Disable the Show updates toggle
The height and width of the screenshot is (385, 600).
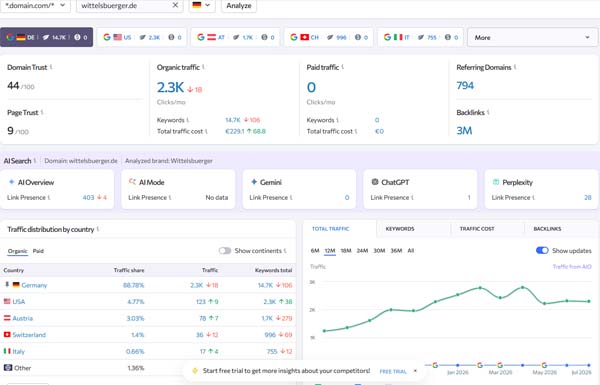coord(542,250)
